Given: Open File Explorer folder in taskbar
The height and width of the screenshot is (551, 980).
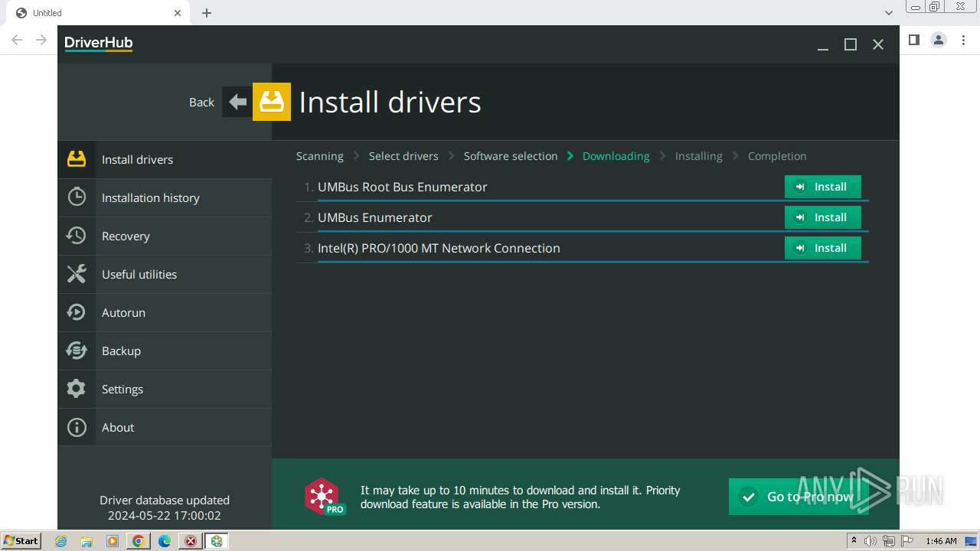Looking at the screenshot, I should [87, 541].
